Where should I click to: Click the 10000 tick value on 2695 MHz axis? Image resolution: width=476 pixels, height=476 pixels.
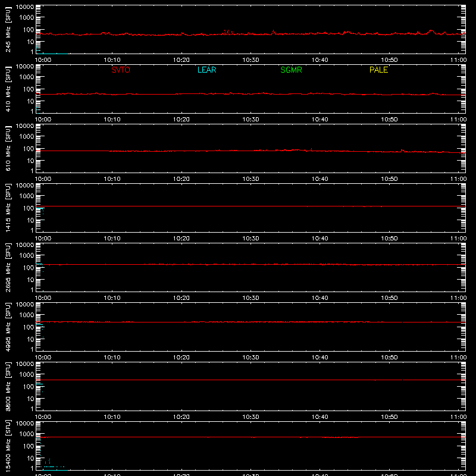click(x=25, y=245)
